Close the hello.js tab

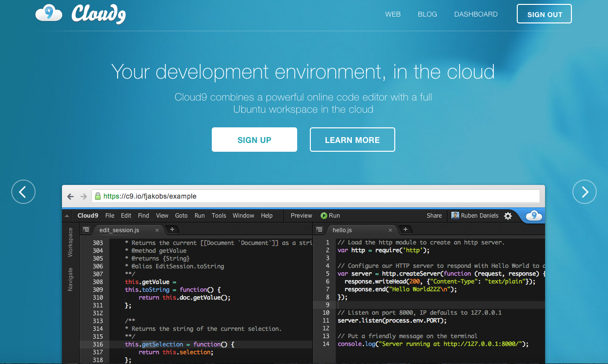coord(390,230)
